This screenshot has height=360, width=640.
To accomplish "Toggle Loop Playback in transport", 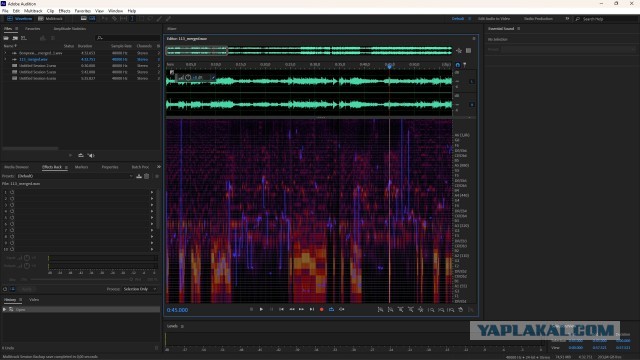I will click(x=331, y=309).
